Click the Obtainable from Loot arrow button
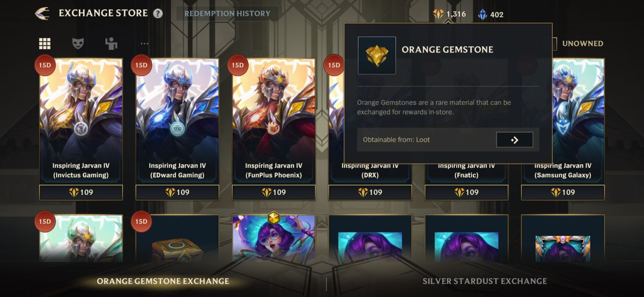The width and height of the screenshot is (644, 297). tap(515, 140)
